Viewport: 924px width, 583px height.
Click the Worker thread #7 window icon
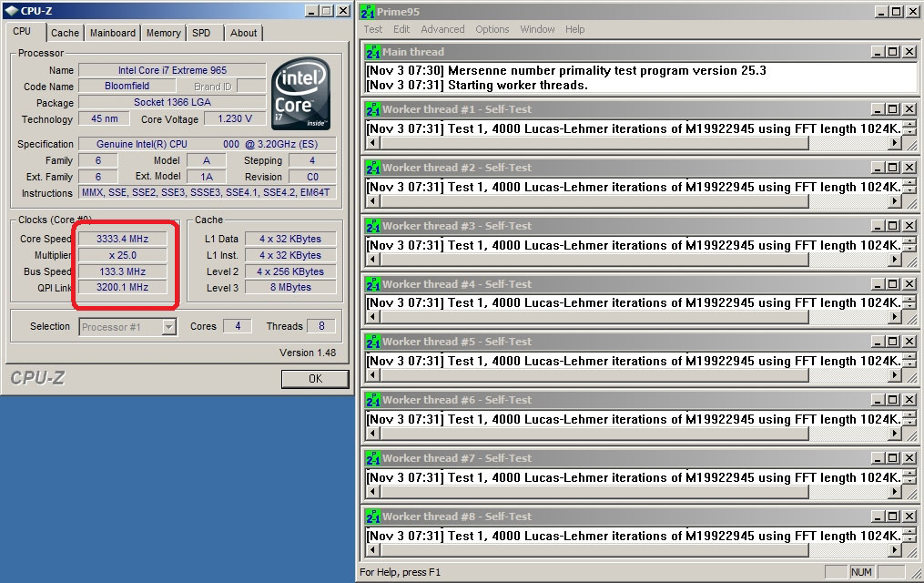pos(373,458)
